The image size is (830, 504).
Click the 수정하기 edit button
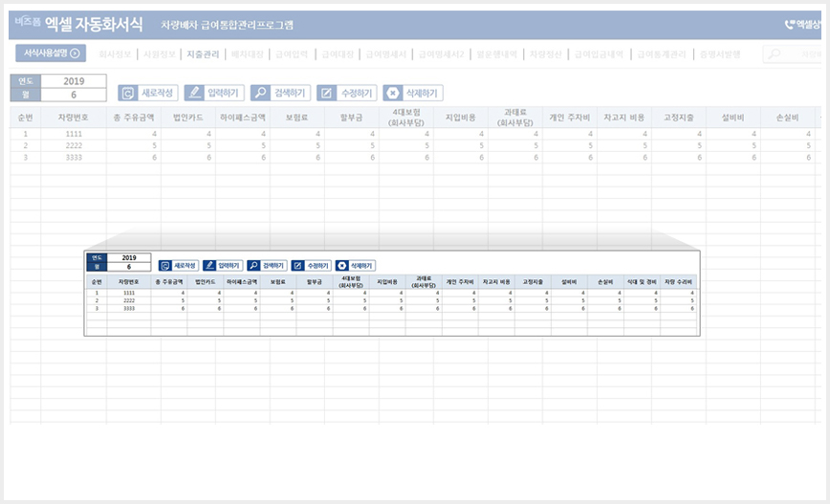pos(347,93)
